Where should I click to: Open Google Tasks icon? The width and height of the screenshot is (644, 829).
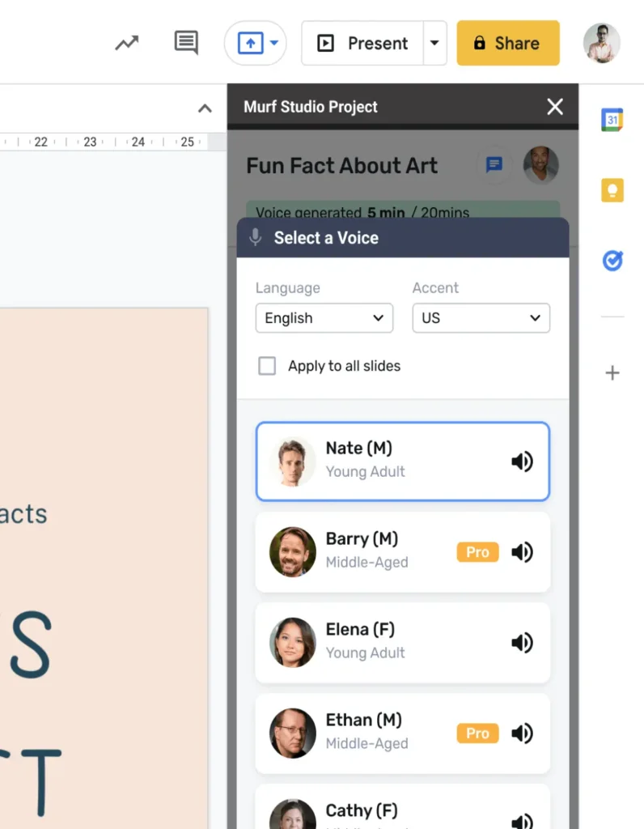coord(612,261)
